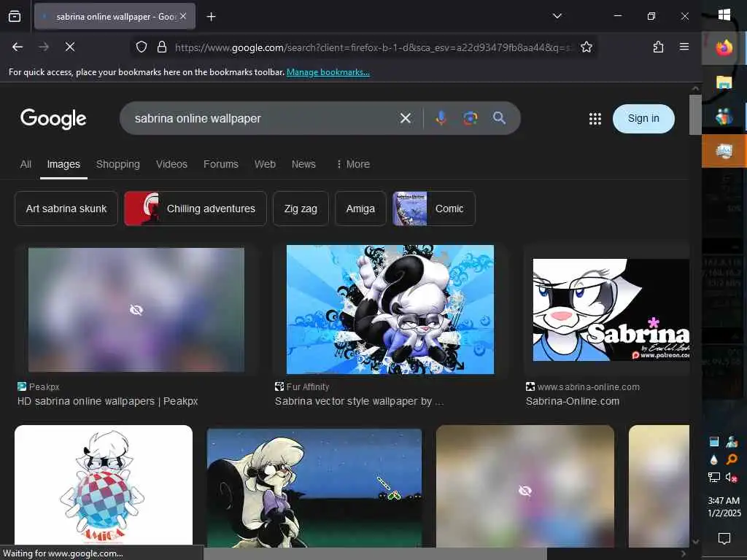Open Fur Affinity Sabrina vector wallpaper thumbnail
This screenshot has height=560, width=747.
[390, 309]
